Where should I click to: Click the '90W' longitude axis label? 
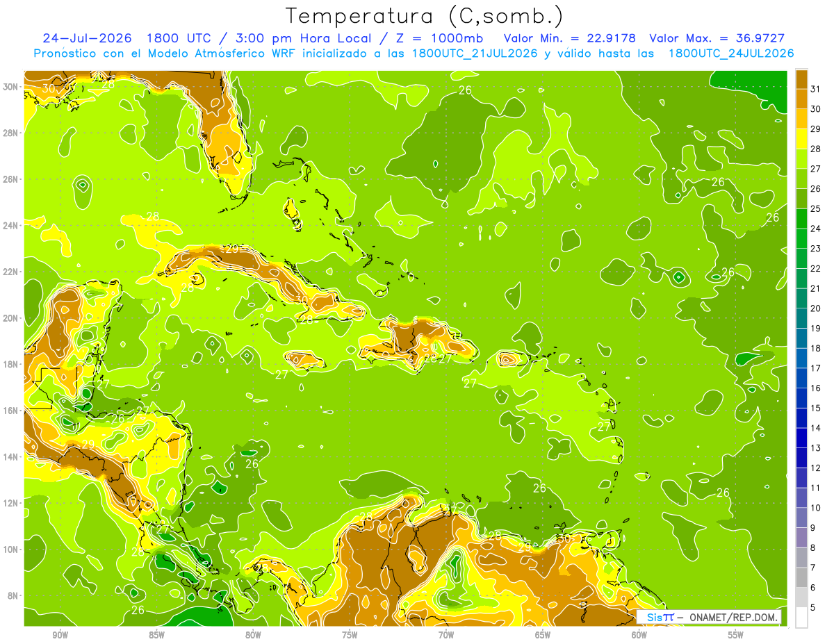[60, 635]
